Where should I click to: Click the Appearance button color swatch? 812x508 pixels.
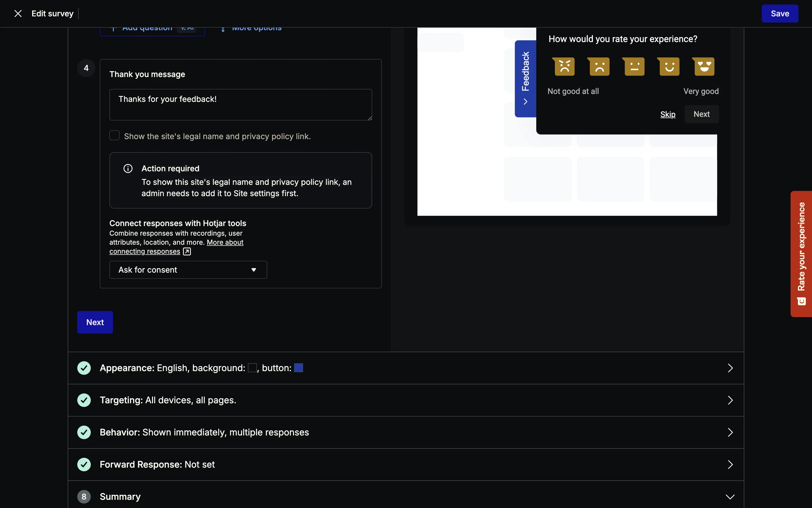click(x=298, y=368)
